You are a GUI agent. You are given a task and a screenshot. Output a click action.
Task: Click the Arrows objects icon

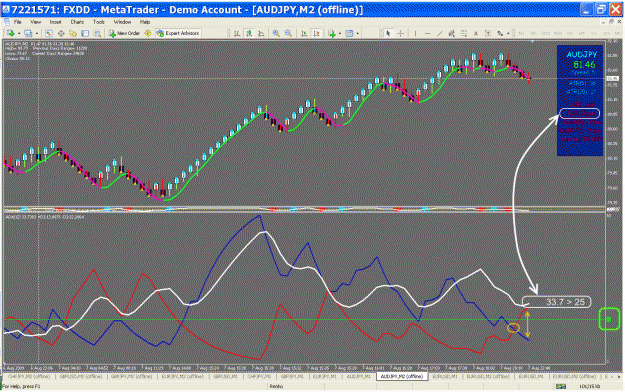[x=500, y=33]
